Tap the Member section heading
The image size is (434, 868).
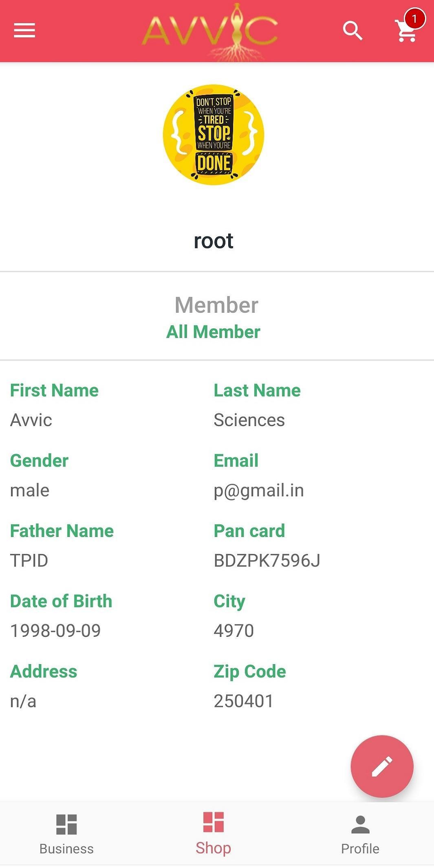pos(216,305)
